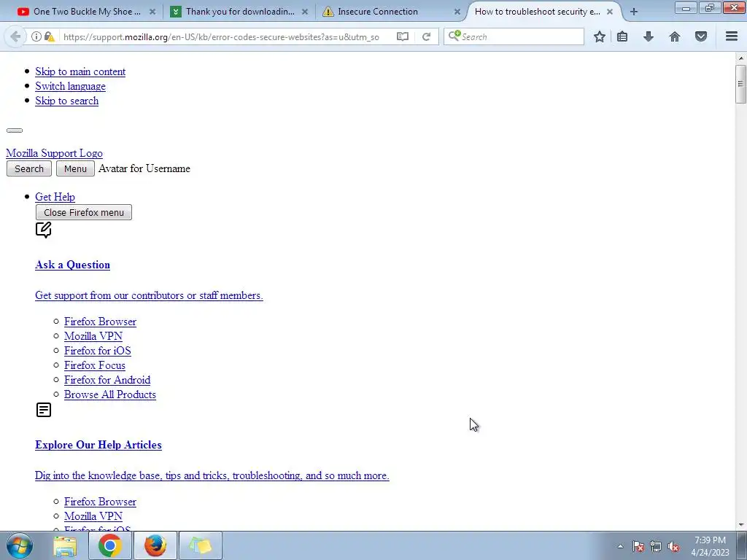Follow Skip to search link
This screenshot has height=560, width=747.
pos(67,101)
